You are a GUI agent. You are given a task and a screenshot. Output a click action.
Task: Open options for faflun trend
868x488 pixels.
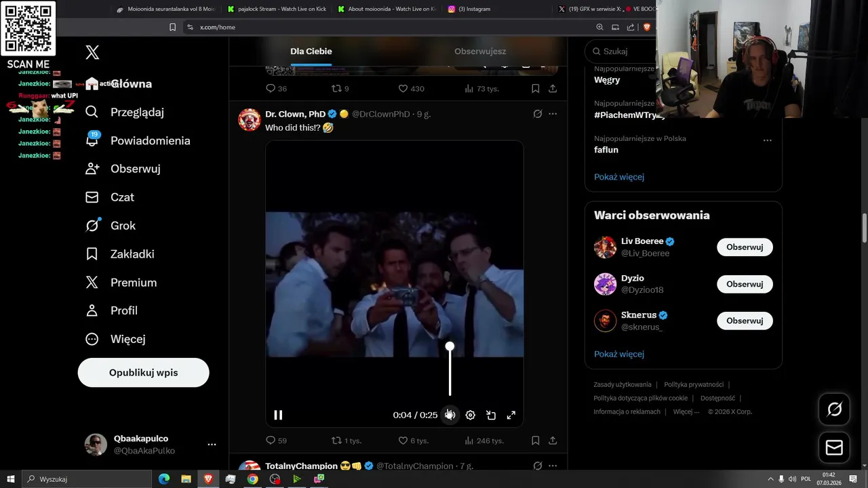(768, 140)
